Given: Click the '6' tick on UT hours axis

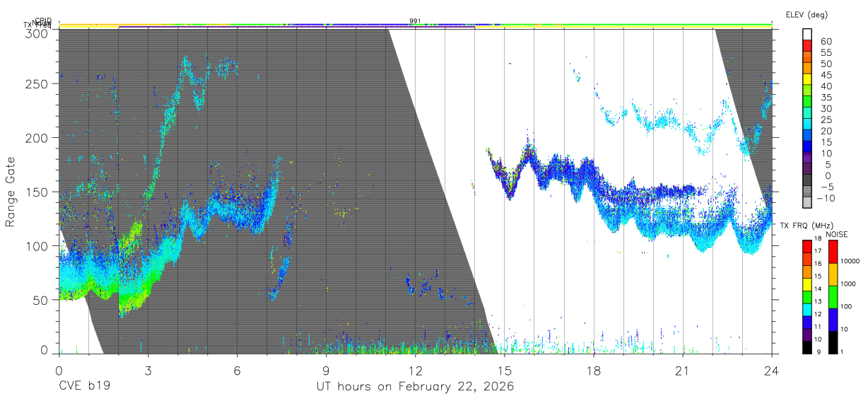Looking at the screenshot, I should coord(237,371).
